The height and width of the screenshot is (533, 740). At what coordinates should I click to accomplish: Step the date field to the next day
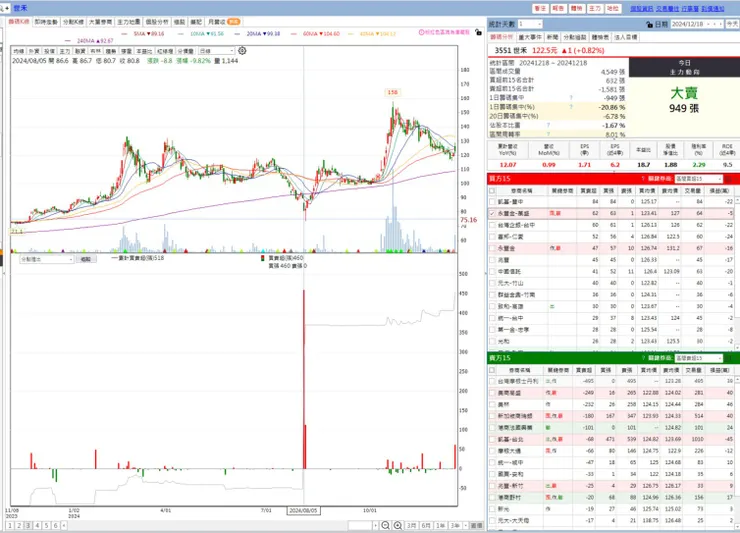[720, 24]
